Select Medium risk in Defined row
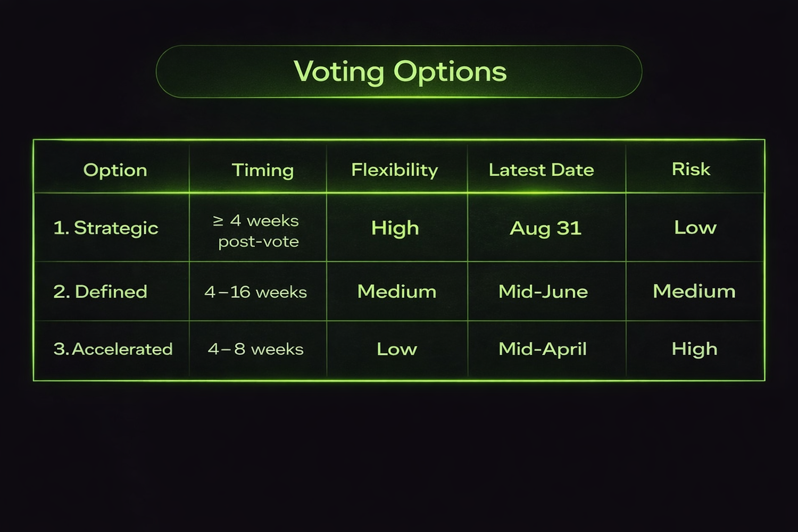Image resolution: width=798 pixels, height=532 pixels. click(694, 292)
